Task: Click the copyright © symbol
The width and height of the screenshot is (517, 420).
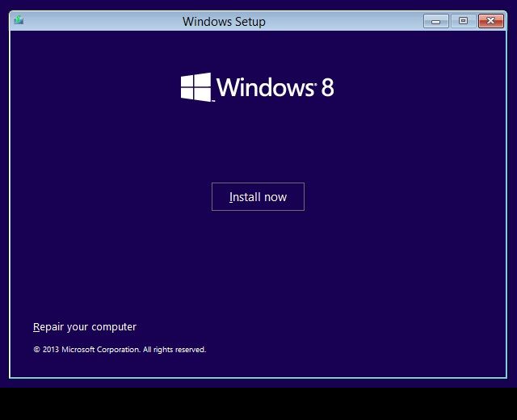Action: (36, 350)
